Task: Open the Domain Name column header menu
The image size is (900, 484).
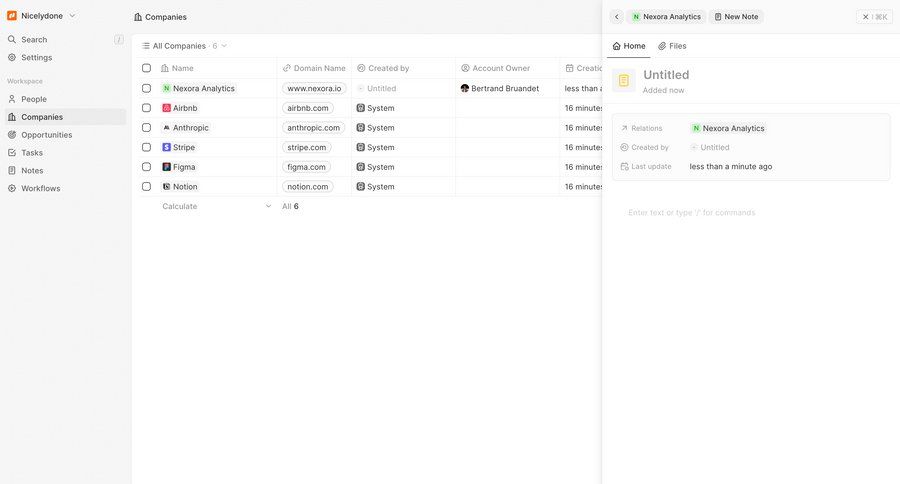Action: tap(314, 68)
